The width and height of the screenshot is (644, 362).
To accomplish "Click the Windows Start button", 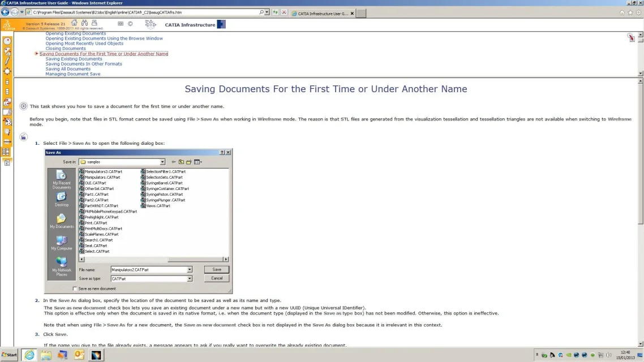I will point(9,355).
